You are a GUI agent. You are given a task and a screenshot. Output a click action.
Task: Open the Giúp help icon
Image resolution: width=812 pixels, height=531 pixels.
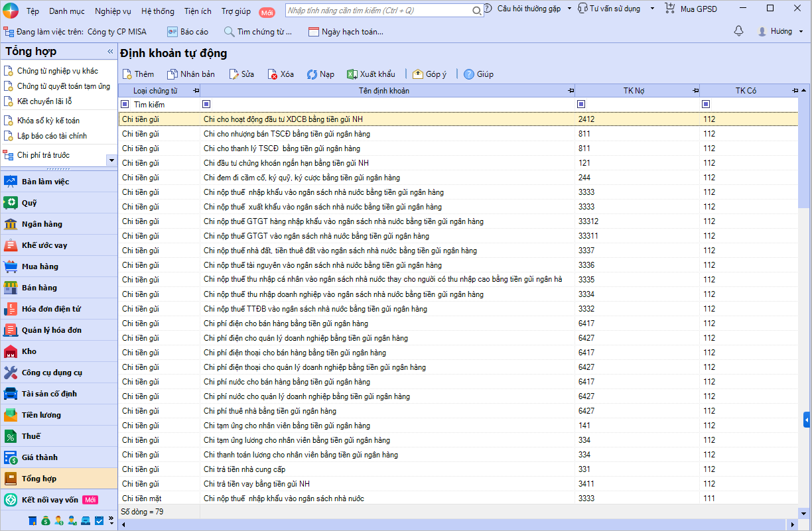[469, 74]
